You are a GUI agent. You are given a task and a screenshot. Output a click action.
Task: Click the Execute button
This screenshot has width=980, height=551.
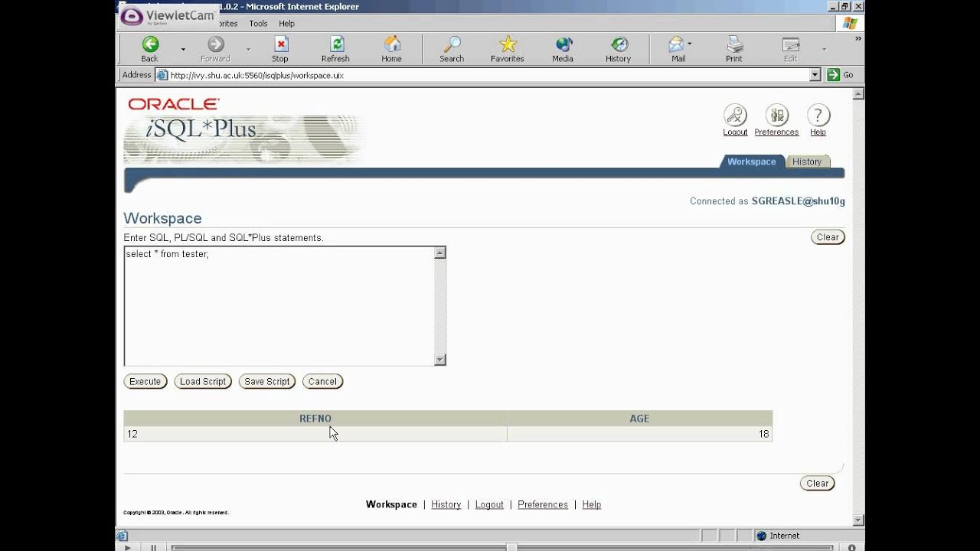point(145,381)
